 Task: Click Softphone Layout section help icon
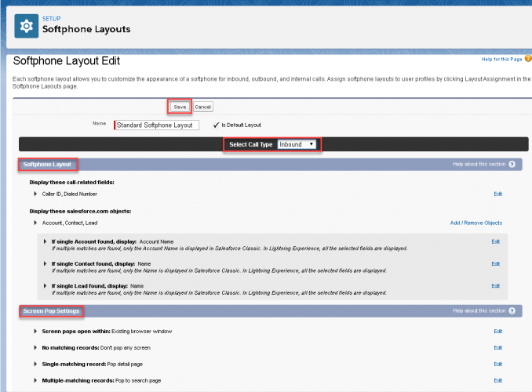(x=512, y=165)
